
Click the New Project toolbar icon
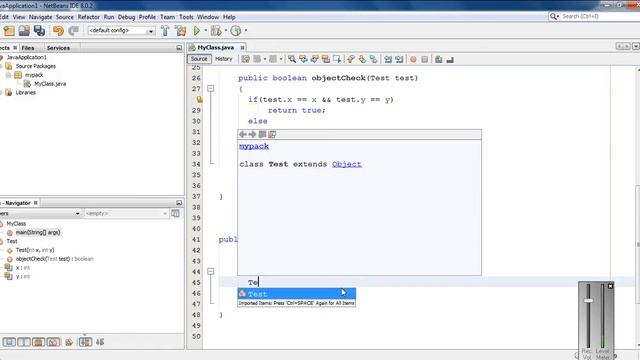point(9,31)
